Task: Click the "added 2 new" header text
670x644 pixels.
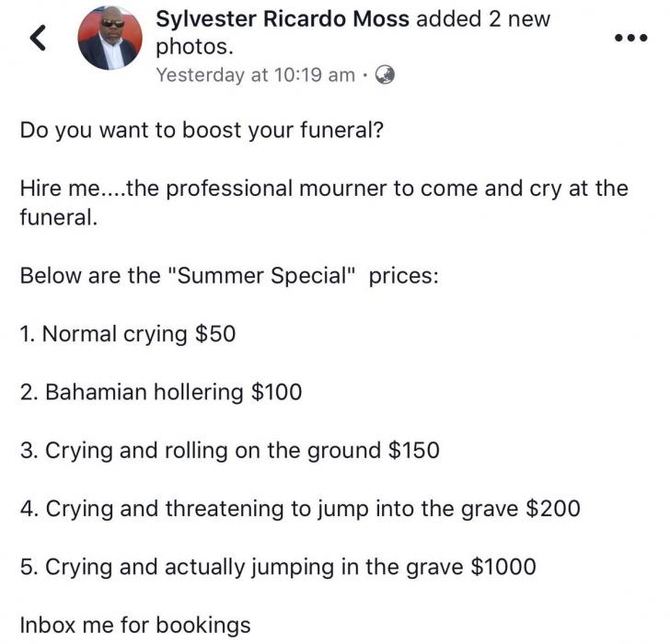Action: tap(482, 19)
